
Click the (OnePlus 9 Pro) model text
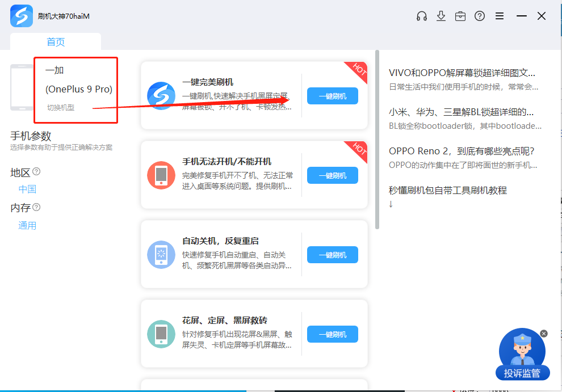(x=79, y=89)
